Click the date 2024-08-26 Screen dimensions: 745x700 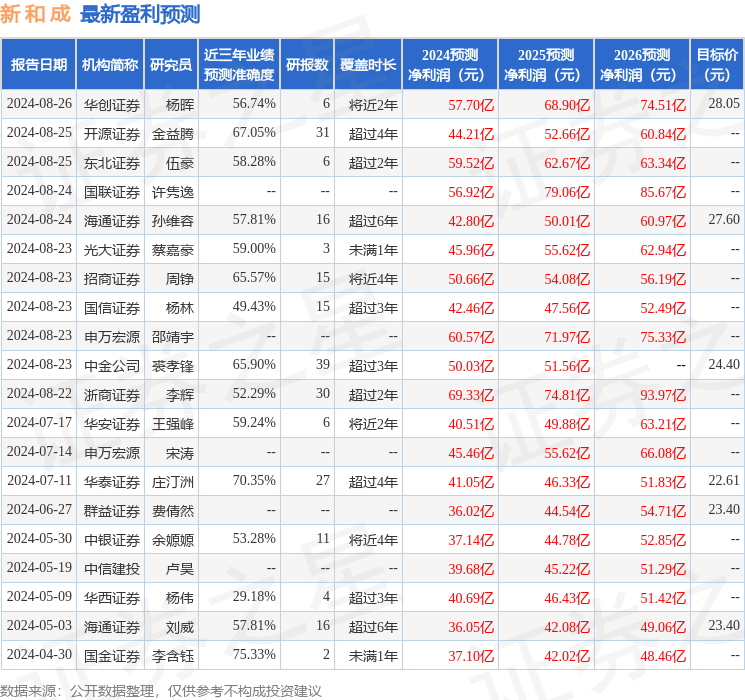click(x=39, y=104)
